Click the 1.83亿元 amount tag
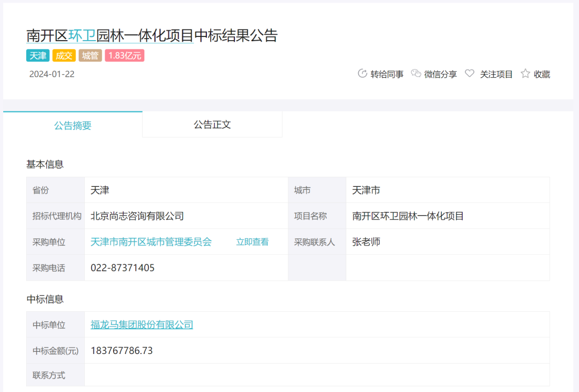 tap(124, 56)
